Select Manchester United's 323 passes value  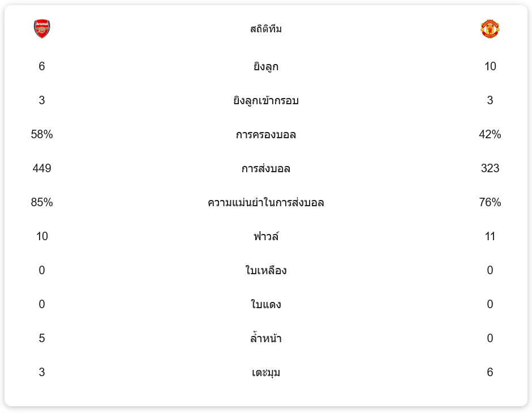click(490, 169)
